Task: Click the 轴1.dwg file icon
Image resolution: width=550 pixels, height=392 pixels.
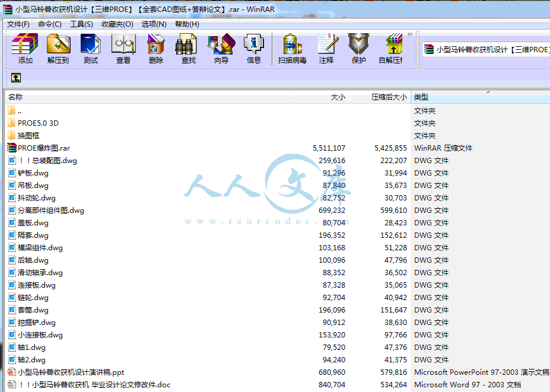Action: click(x=12, y=347)
